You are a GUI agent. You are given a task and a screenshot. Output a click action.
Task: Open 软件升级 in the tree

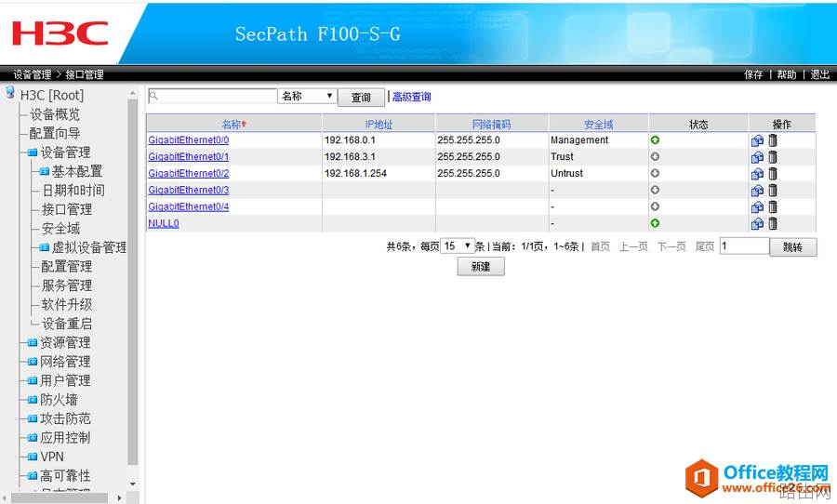point(67,305)
